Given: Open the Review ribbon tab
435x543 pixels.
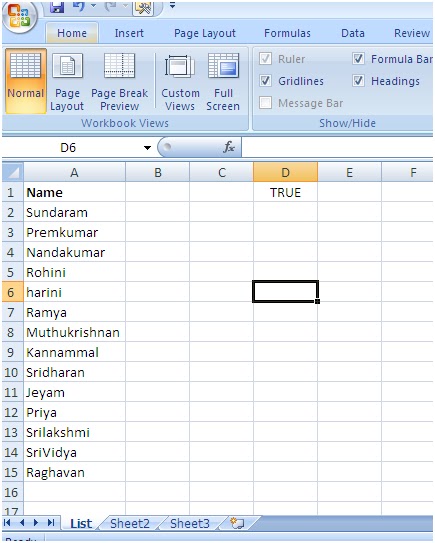Looking at the screenshot, I should [411, 33].
